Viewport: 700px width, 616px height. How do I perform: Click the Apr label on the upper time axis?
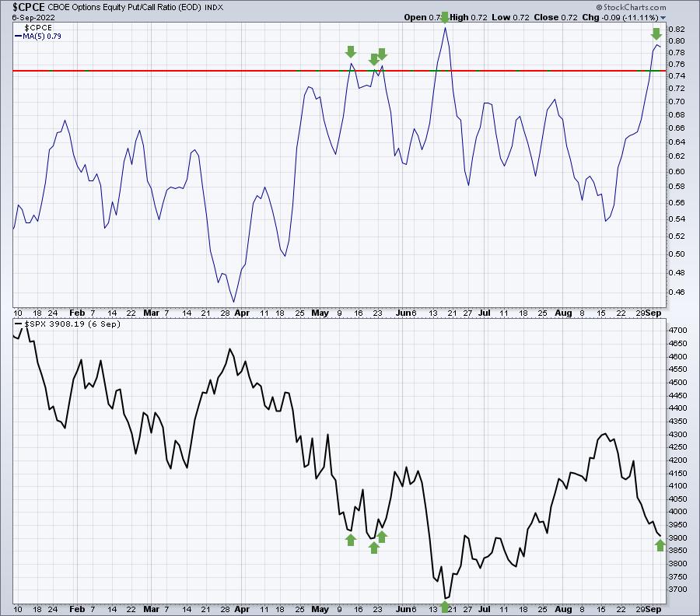pyautogui.click(x=241, y=313)
